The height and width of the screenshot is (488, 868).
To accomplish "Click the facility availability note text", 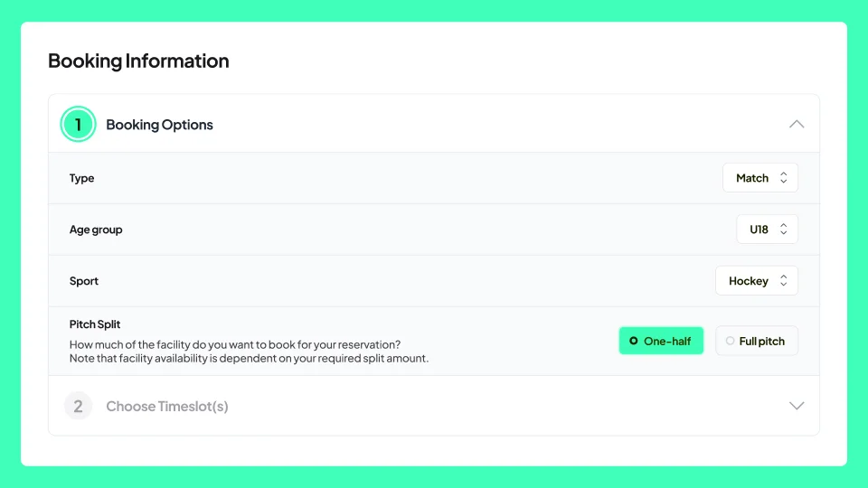I will (249, 359).
